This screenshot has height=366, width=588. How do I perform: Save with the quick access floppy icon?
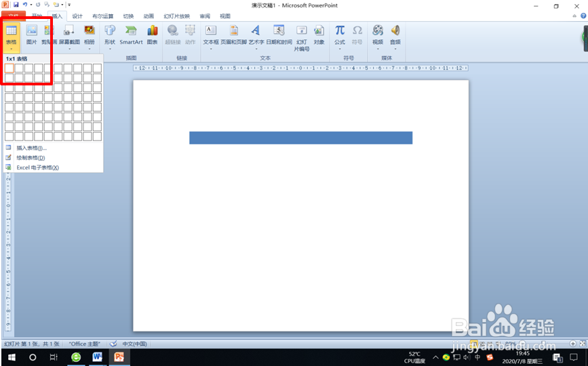pyautogui.click(x=16, y=5)
